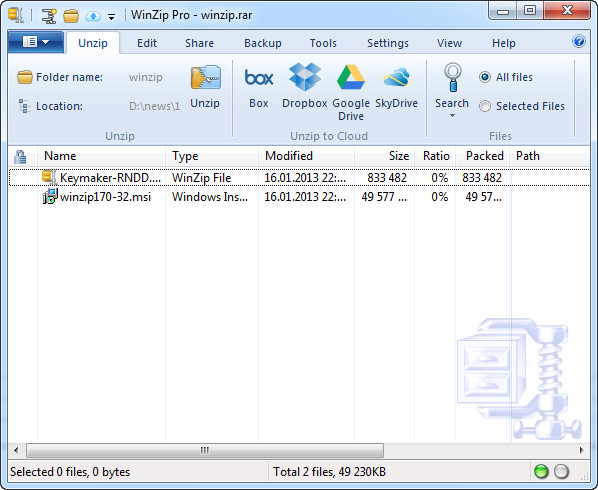Click the Keymaker WinZip file icon
598x490 pixels.
tap(50, 177)
